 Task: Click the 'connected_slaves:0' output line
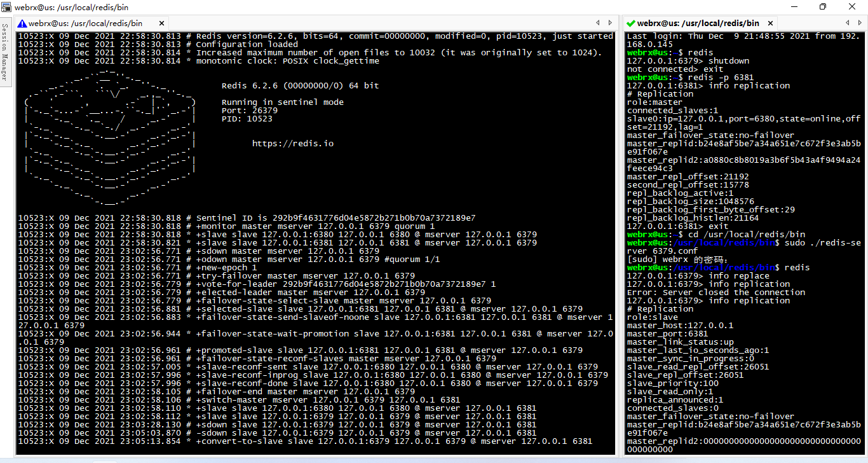point(672,408)
